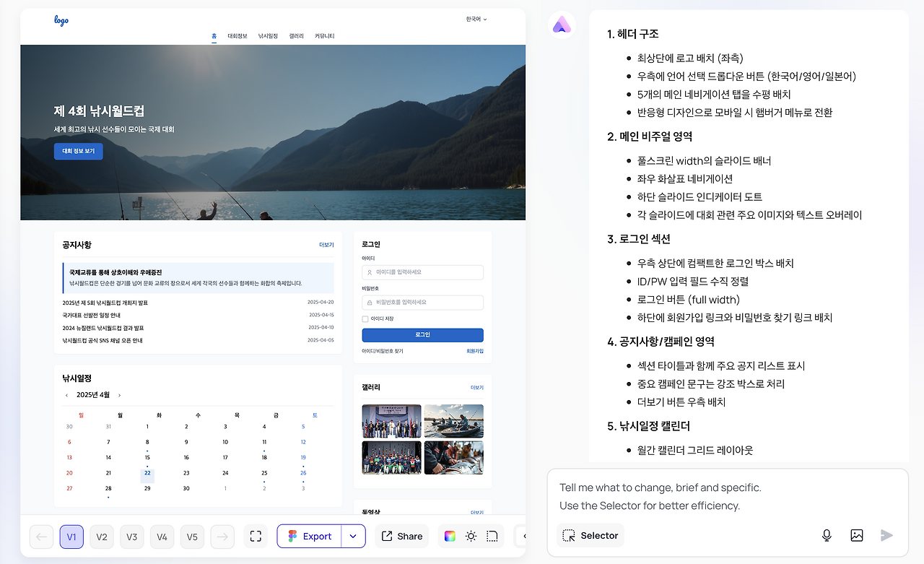
Task: Switch to the 갤러리 navigation tab
Action: (x=296, y=35)
